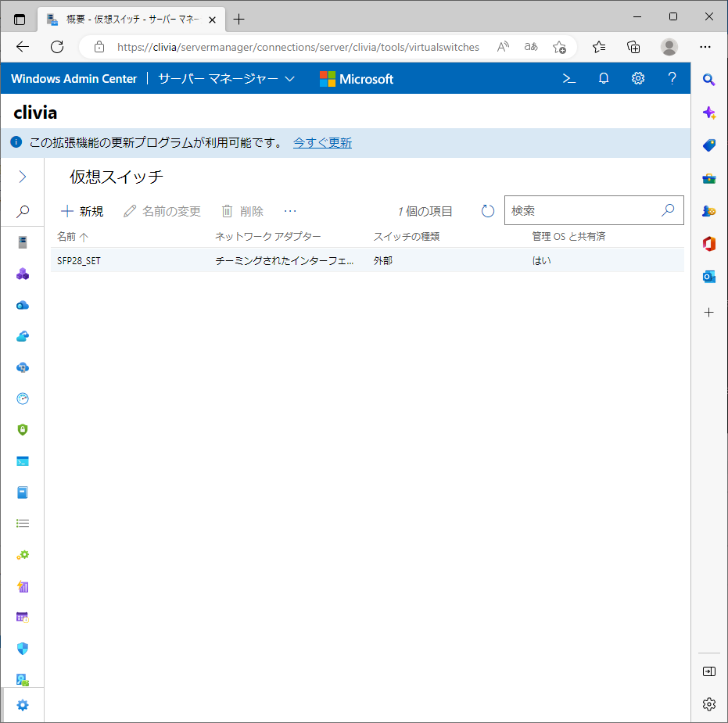Click 名前の変更 in the command bar

coord(162,211)
